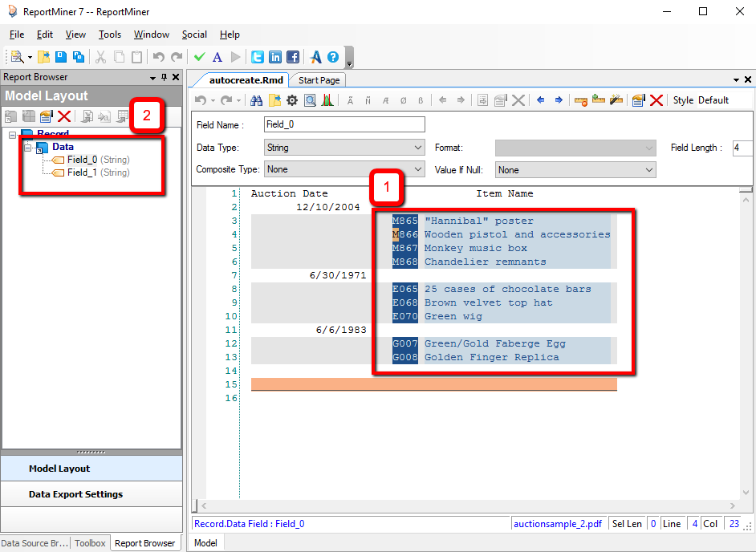Click the binoculars find icon

[x=257, y=100]
